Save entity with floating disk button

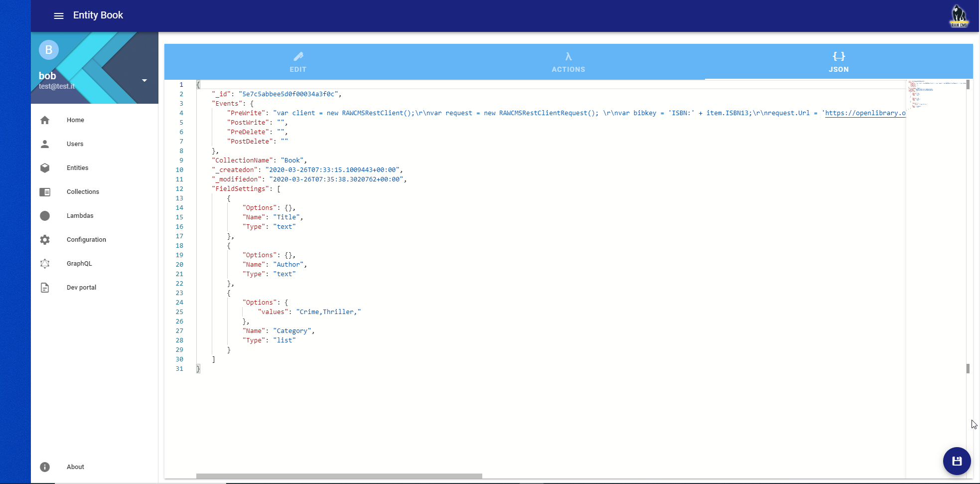pyautogui.click(x=957, y=461)
